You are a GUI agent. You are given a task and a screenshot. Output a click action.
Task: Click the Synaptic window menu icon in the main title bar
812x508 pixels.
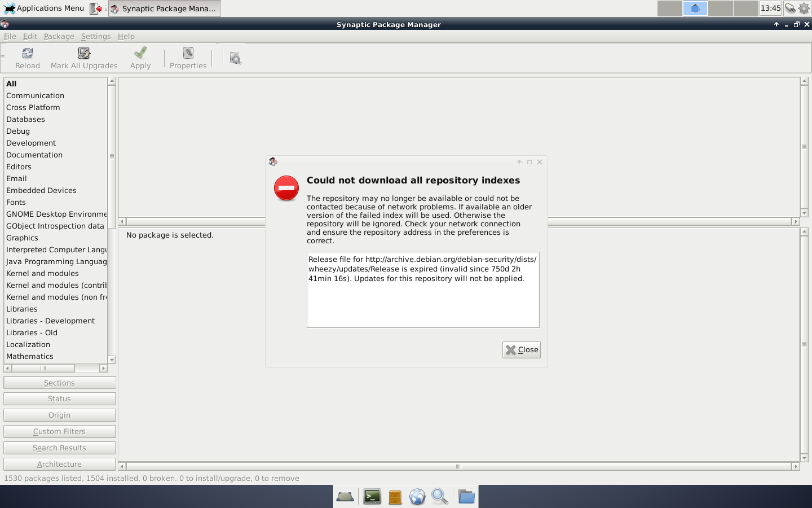(x=5, y=24)
